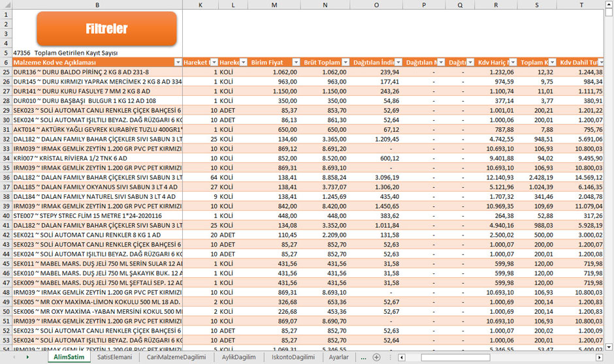Open the Brüt Toplam filter dropdown
Screen dimensions: 614x364
point(346,62)
